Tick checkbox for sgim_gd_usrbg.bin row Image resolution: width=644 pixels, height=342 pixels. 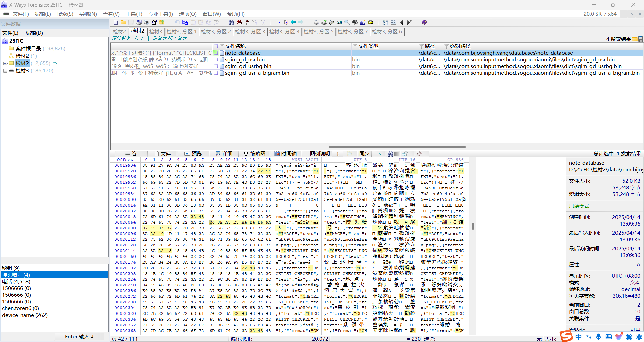(216, 66)
